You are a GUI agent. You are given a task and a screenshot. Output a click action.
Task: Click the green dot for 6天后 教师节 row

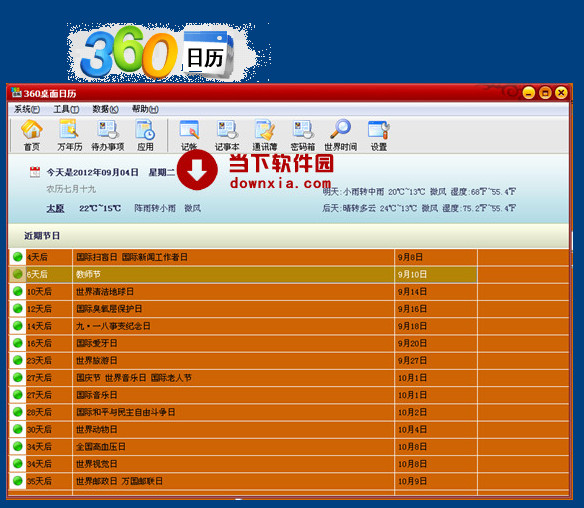pyautogui.click(x=18, y=274)
